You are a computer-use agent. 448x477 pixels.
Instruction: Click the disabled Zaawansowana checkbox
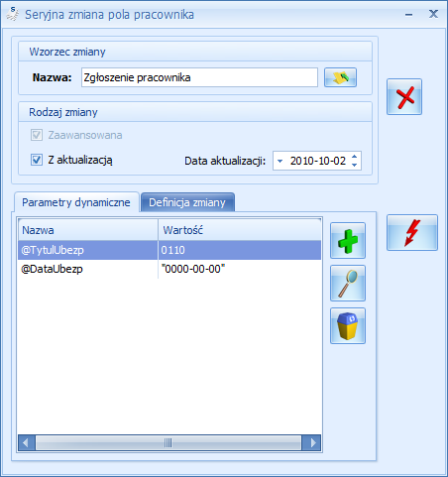pos(37,135)
